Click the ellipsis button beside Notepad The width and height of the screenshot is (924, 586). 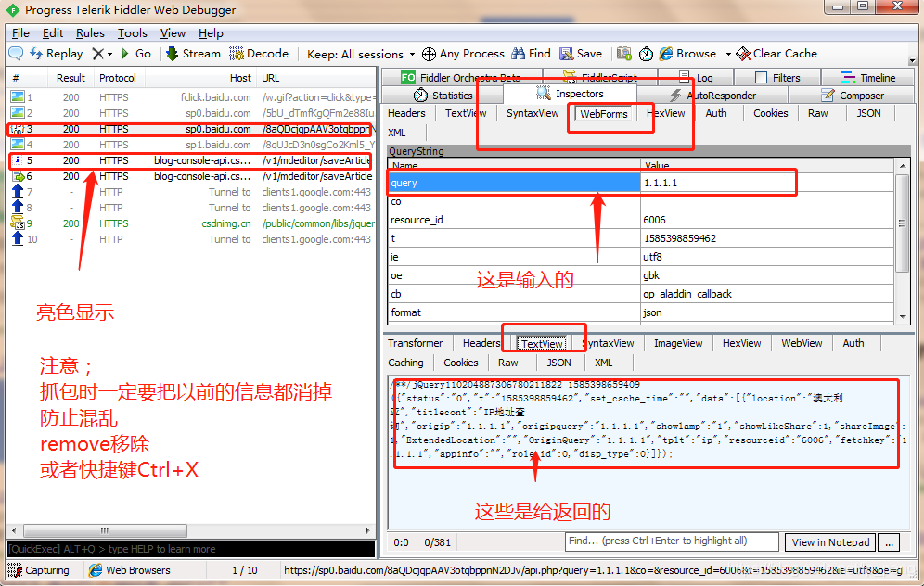click(890, 542)
